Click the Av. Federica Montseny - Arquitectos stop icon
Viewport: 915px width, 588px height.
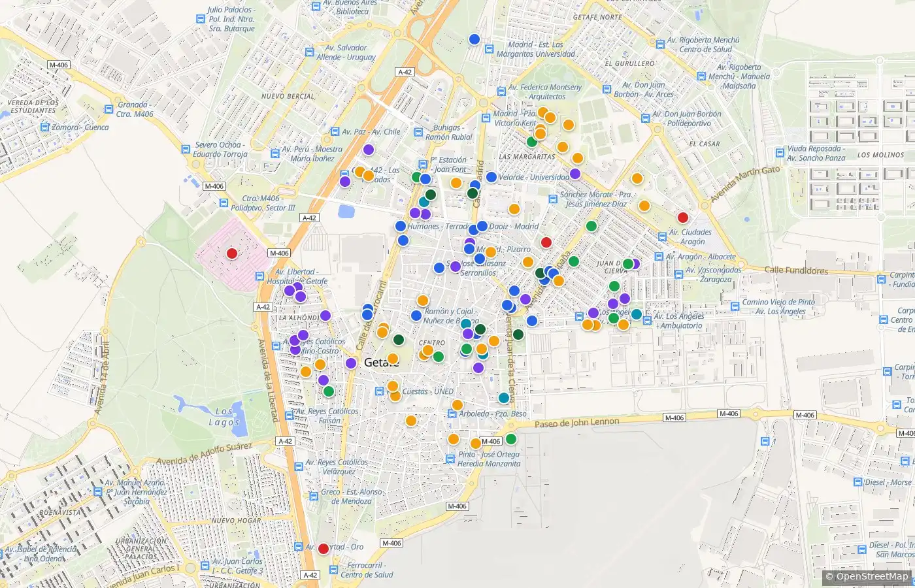(500, 92)
